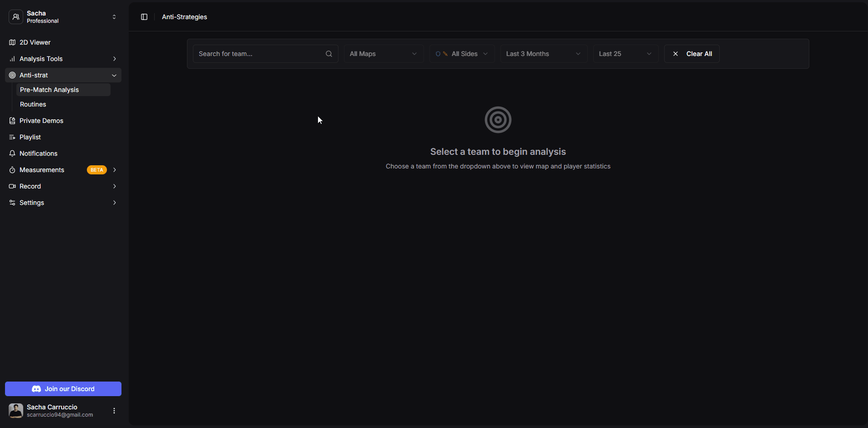Toggle the sidebar collapse icon
The height and width of the screenshot is (428, 868).
pos(144,17)
